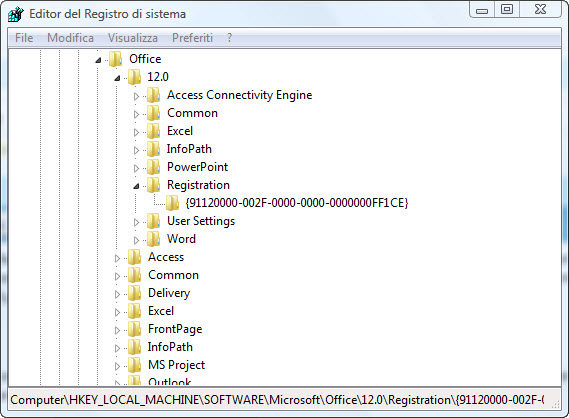Collapse the Office key

pyautogui.click(x=98, y=60)
